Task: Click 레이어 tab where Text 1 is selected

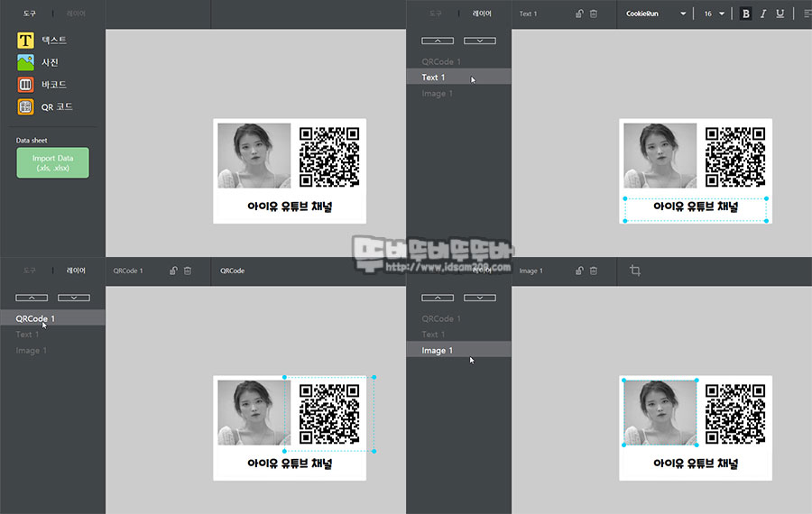Action: [482, 14]
